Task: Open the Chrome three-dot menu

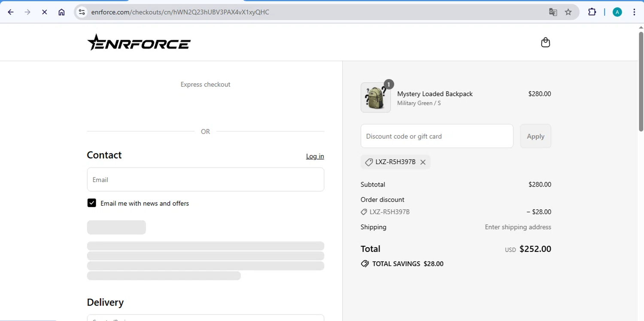Action: 634,12
